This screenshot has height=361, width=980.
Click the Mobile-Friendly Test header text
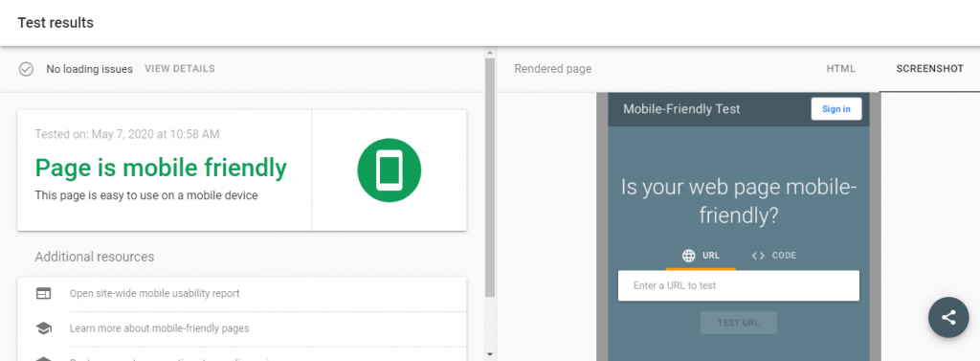(x=681, y=109)
